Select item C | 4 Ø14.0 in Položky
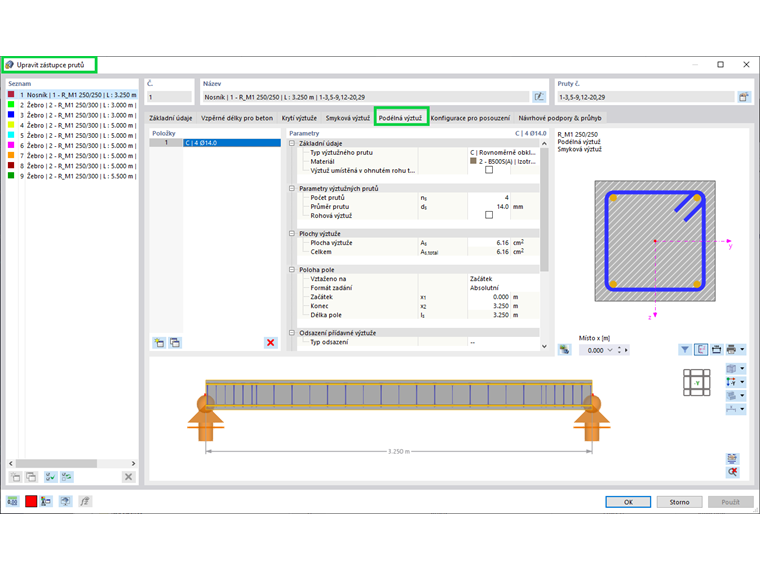Viewport: 760px width, 570px height. pyautogui.click(x=232, y=143)
